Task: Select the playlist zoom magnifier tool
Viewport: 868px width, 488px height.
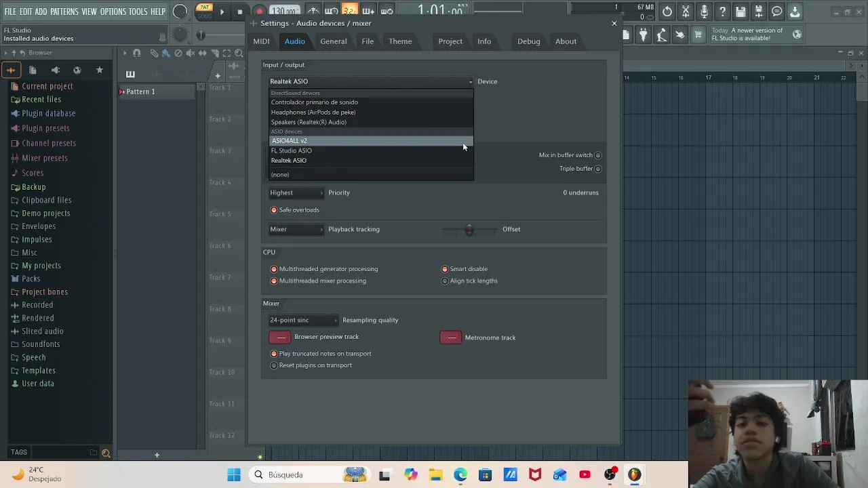Action: tap(239, 53)
